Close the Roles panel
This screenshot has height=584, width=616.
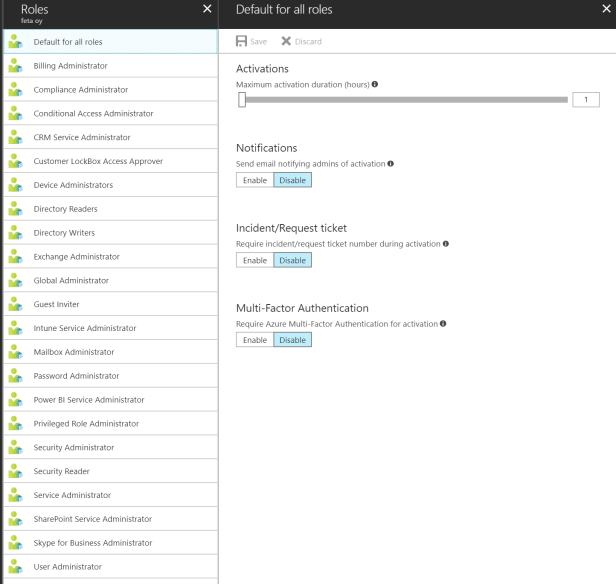[207, 9]
